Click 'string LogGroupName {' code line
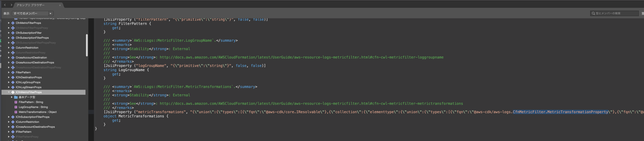Image resolution: width=644 pixels, height=141 pixels. (126, 70)
